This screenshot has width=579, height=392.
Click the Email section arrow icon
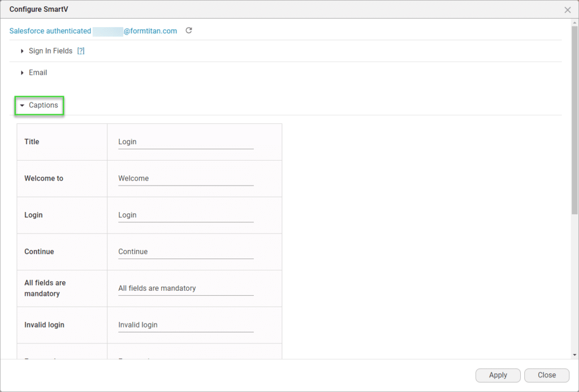point(22,72)
